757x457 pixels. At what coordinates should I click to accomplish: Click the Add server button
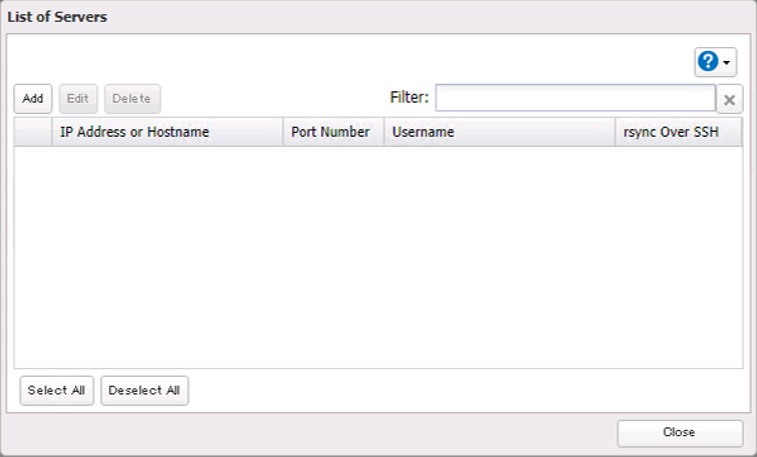point(33,98)
